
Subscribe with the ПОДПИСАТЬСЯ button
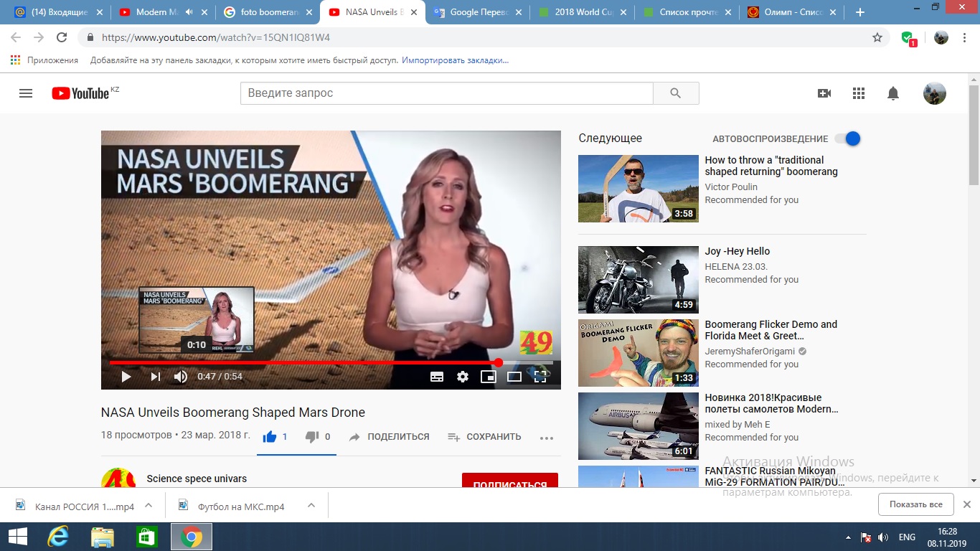pos(510,481)
